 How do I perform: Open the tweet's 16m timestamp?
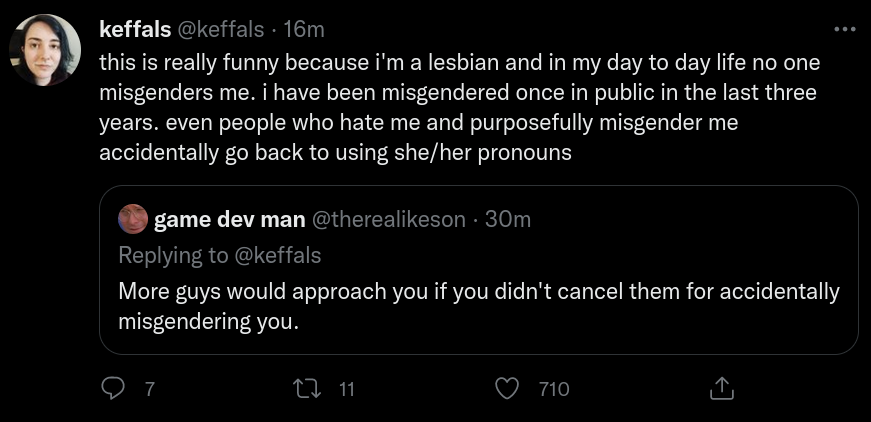[x=303, y=29]
